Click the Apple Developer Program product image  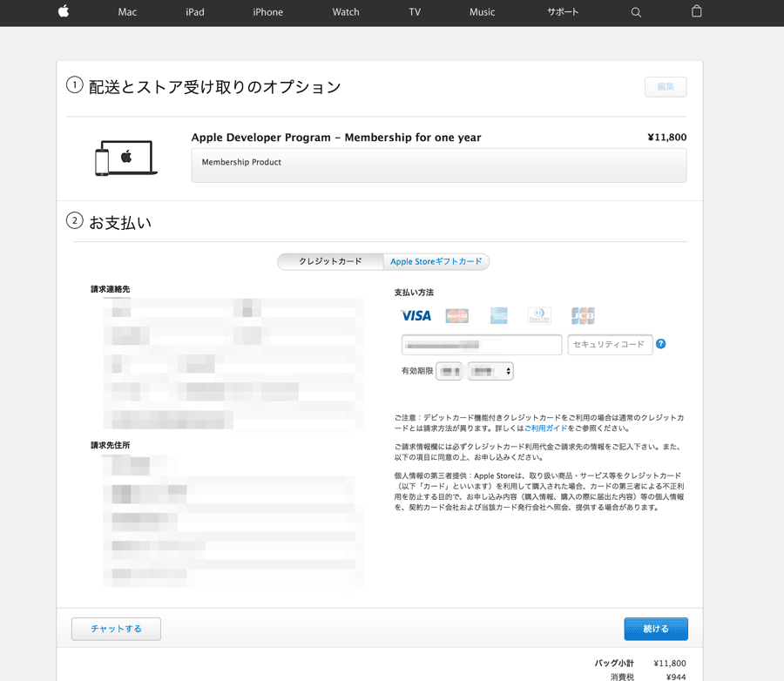(126, 158)
